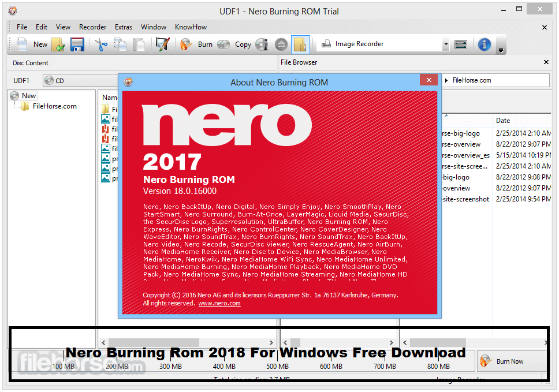The image size is (559, 392).
Task: Click right arrow of disc content scrollbar
Action: tap(271, 342)
